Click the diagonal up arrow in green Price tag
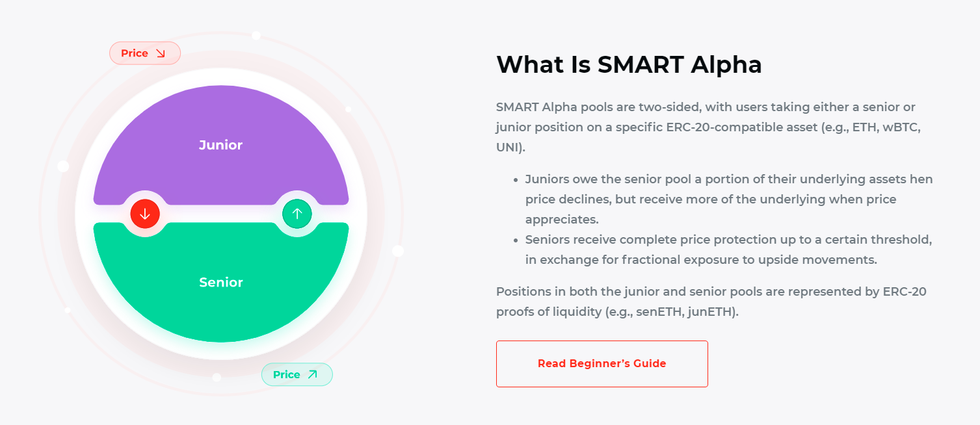The width and height of the screenshot is (980, 425). pyautogui.click(x=313, y=374)
